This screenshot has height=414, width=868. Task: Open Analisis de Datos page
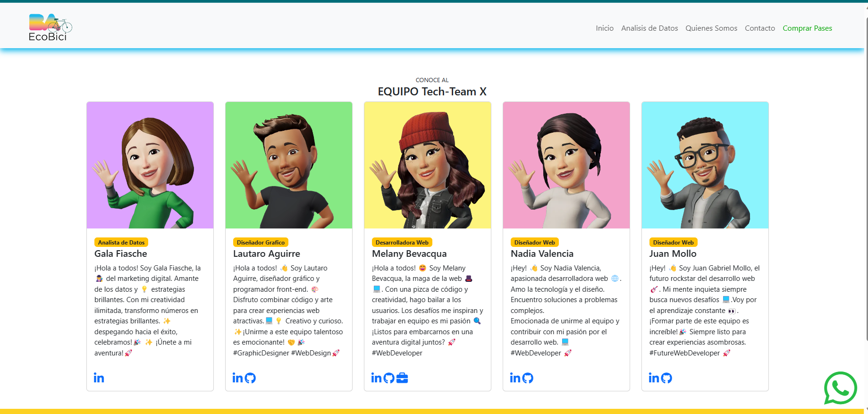pyautogui.click(x=649, y=28)
